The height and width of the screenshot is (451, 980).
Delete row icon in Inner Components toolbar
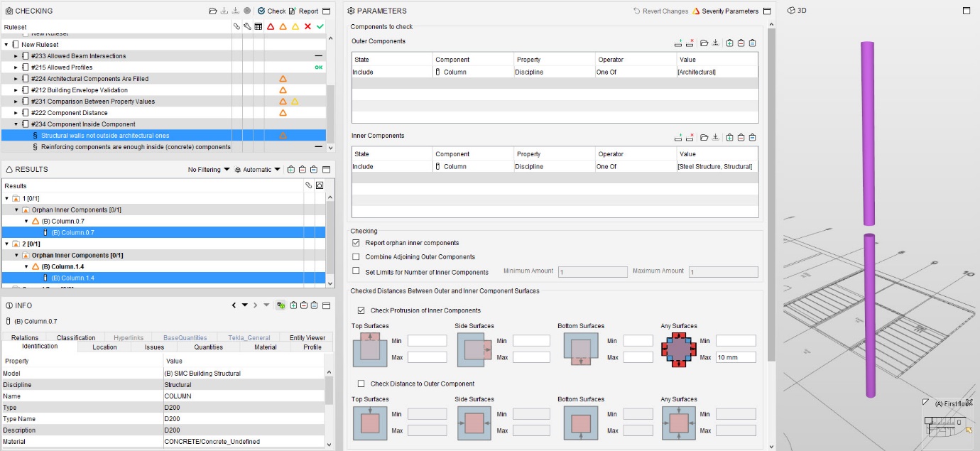pyautogui.click(x=690, y=138)
